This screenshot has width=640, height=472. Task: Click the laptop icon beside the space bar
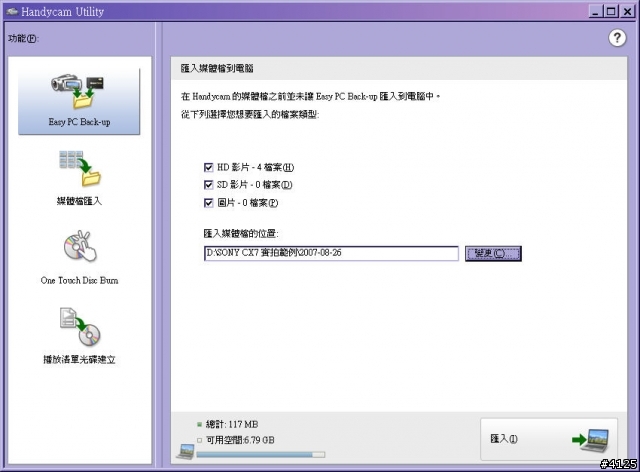(x=185, y=452)
